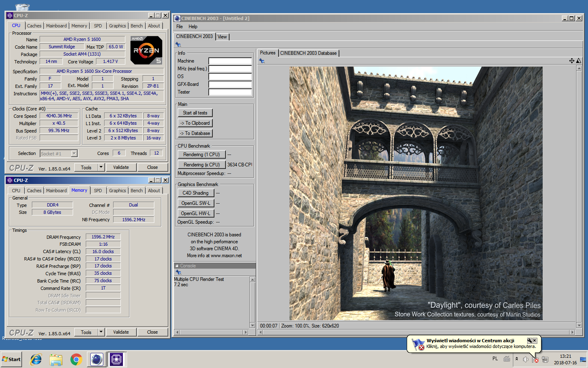Dismiss the Centrum akcji balloon with its X
Screen dimensions: 588x368
coord(535,340)
